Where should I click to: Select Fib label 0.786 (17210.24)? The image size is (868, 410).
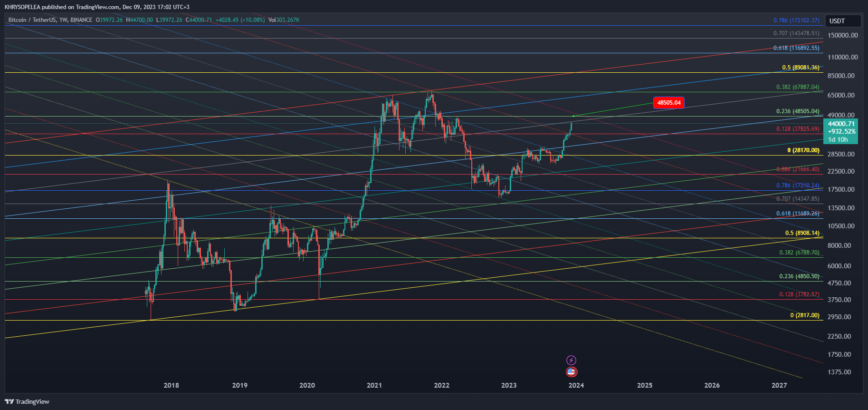798,185
